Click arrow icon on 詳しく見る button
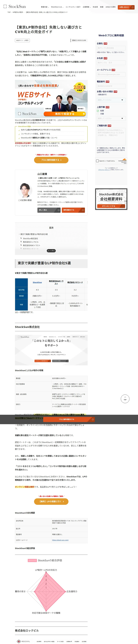Image resolution: width=138 pixels, height=644 pixels. [x=59, y=210]
